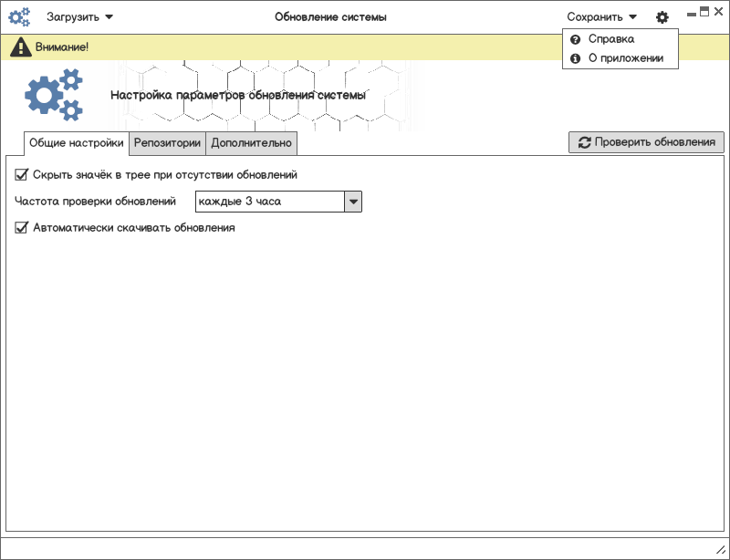
Task: Expand the update frequency combo box arrow
Action: point(353,202)
